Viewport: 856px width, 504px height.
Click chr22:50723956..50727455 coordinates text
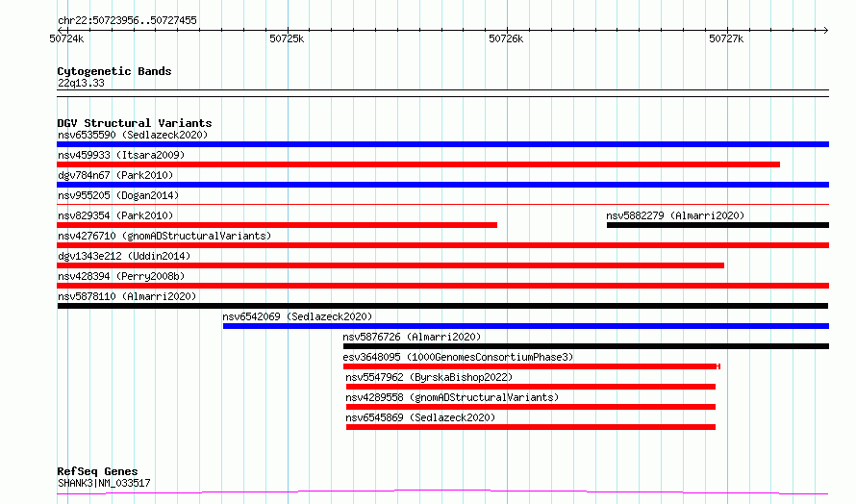(x=127, y=20)
